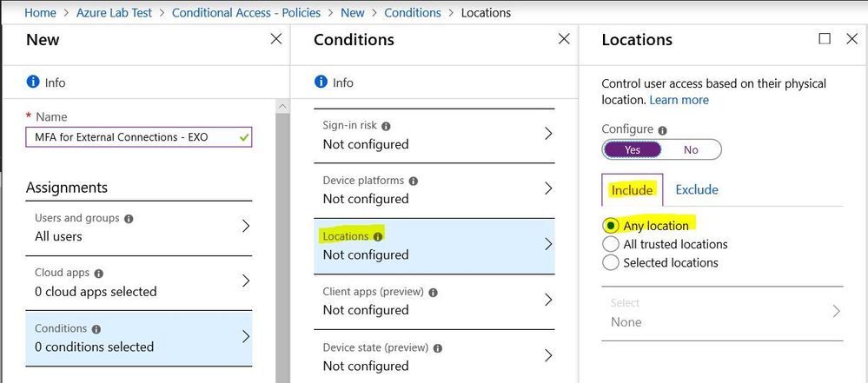Screen dimensions: 868x383
Task: Switch to the Exclude tab
Action: click(x=696, y=189)
